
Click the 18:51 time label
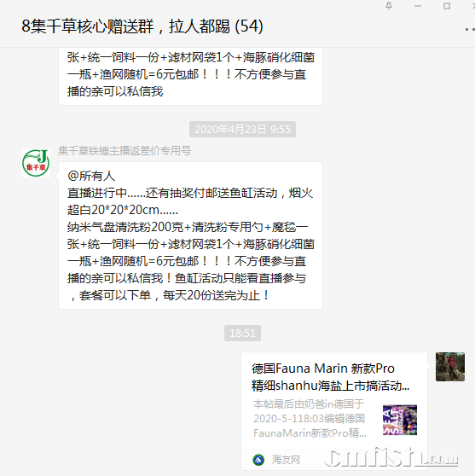(242, 333)
